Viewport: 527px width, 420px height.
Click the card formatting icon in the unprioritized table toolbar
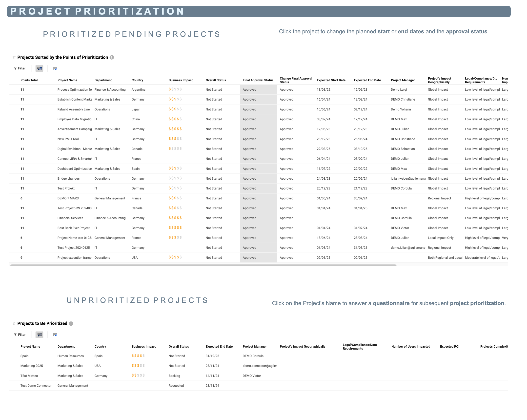[x=39, y=335]
